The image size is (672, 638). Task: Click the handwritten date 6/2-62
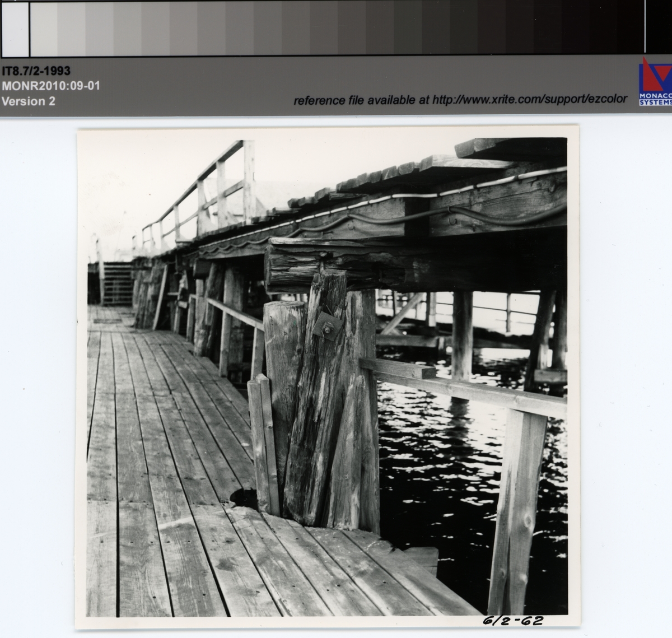pyautogui.click(x=512, y=621)
